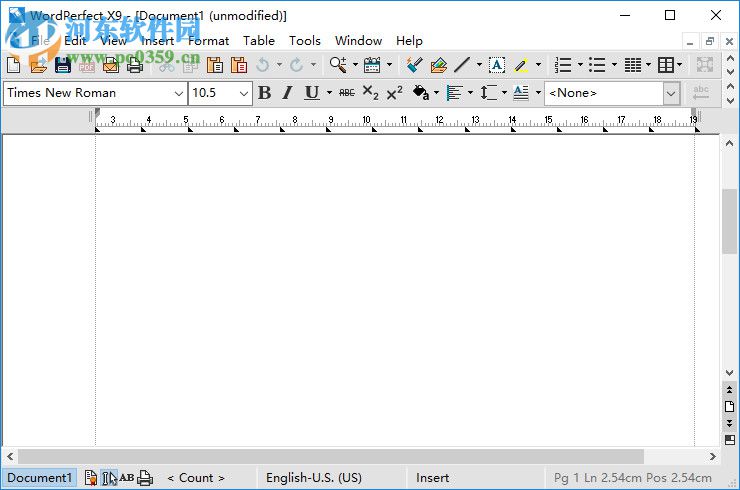This screenshot has height=490, width=740.
Task: Click the Open file folder icon
Action: tap(38, 65)
